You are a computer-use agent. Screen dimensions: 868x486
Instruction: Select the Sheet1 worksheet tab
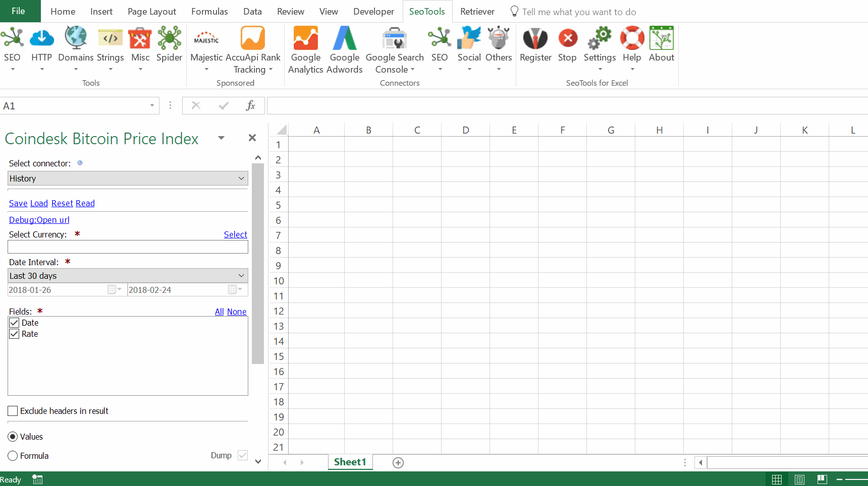coord(350,462)
